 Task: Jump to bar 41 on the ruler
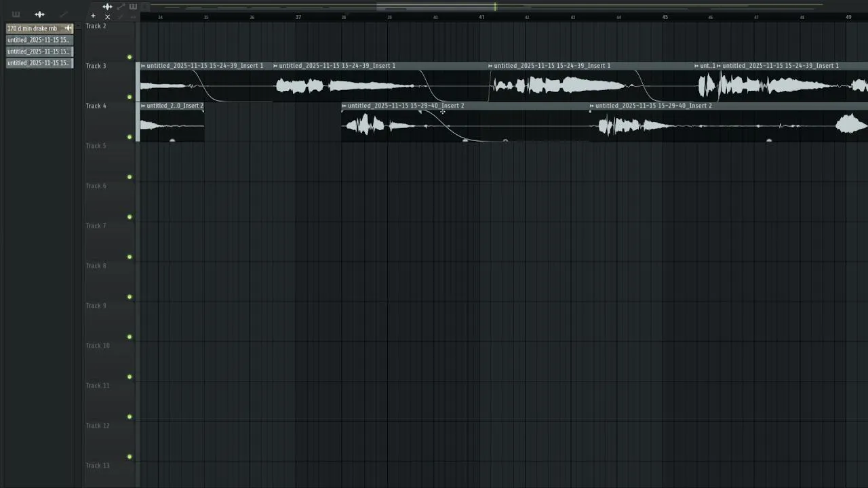point(481,17)
